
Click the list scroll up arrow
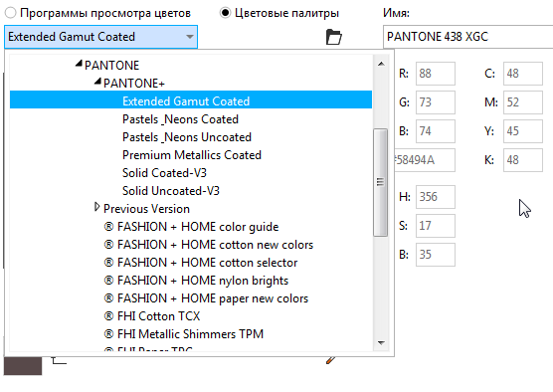pos(381,64)
